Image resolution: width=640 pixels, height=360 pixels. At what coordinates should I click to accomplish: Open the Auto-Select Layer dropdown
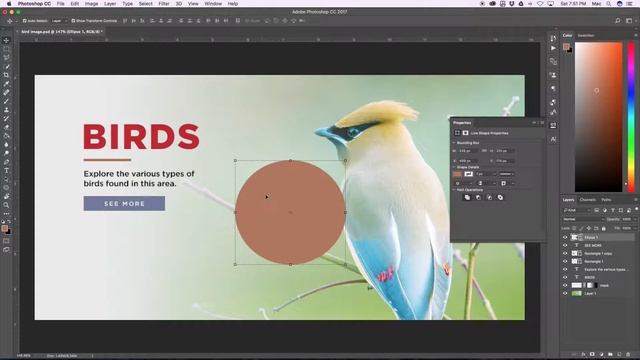tap(59, 21)
